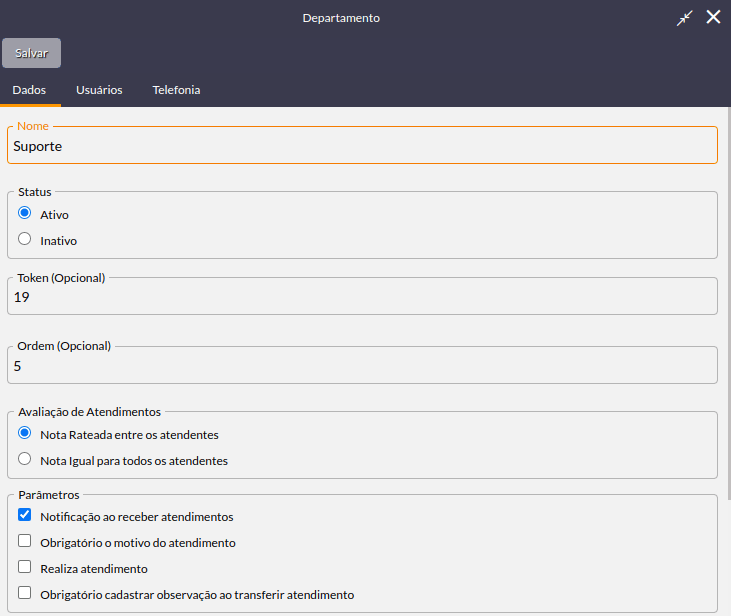Click the Status group label
This screenshot has height=616, width=731.
coord(35,192)
